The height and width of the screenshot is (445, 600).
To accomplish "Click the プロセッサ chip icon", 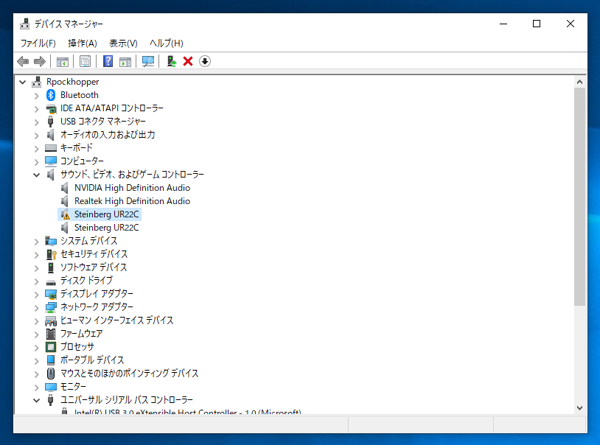I will [x=51, y=347].
